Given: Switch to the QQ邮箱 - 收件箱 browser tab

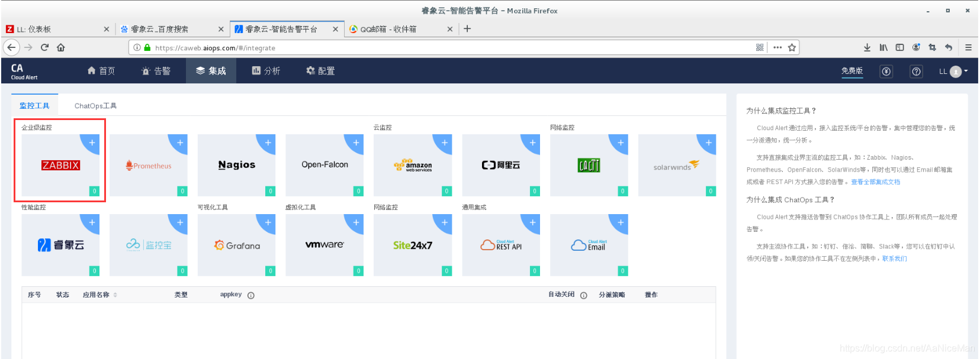Looking at the screenshot, I should 401,29.
